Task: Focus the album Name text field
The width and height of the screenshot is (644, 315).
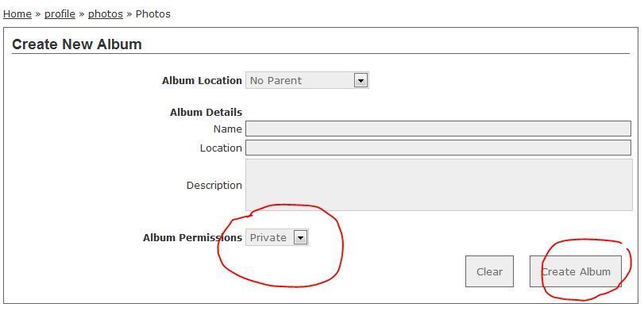Action: [438, 129]
